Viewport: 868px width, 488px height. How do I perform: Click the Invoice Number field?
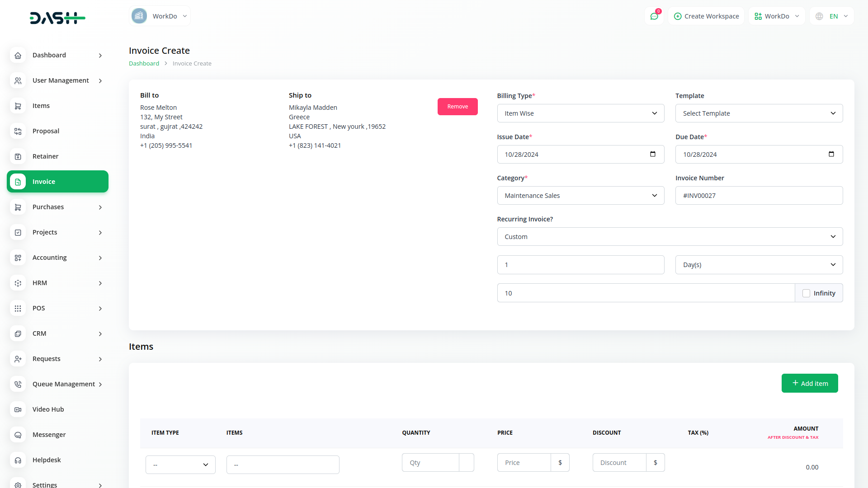pyautogui.click(x=759, y=196)
